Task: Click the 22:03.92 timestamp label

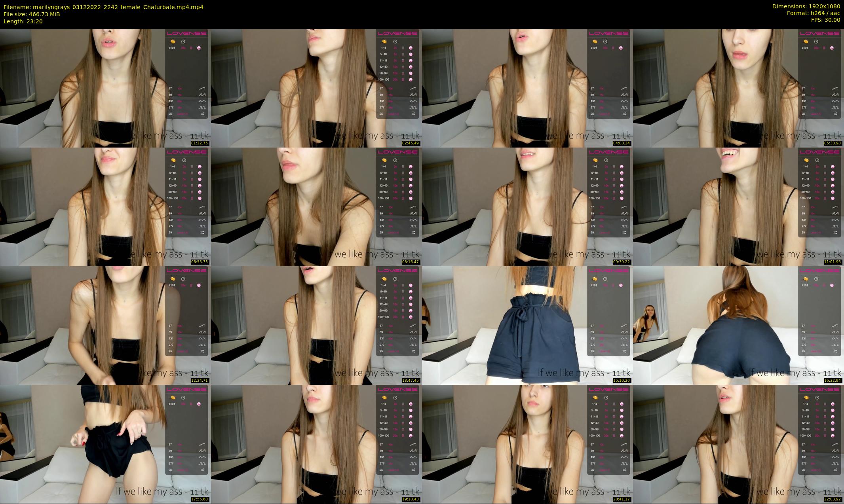Action: click(x=833, y=499)
